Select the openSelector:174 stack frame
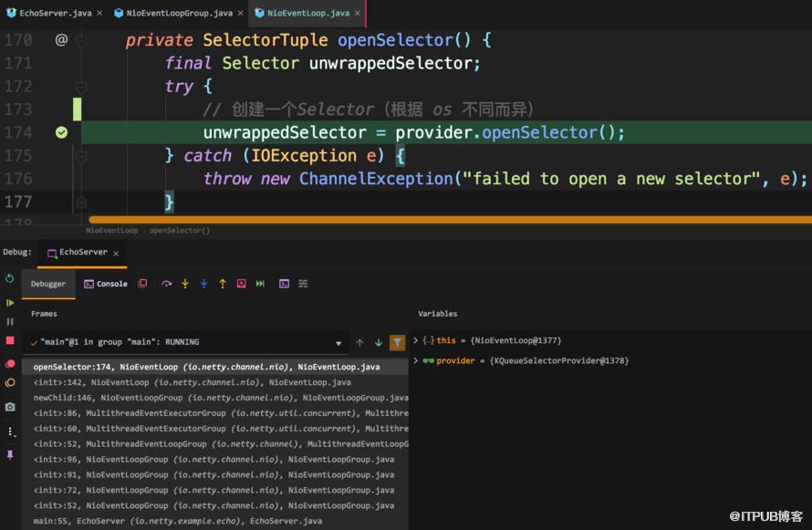The width and height of the screenshot is (812, 530). [215, 367]
